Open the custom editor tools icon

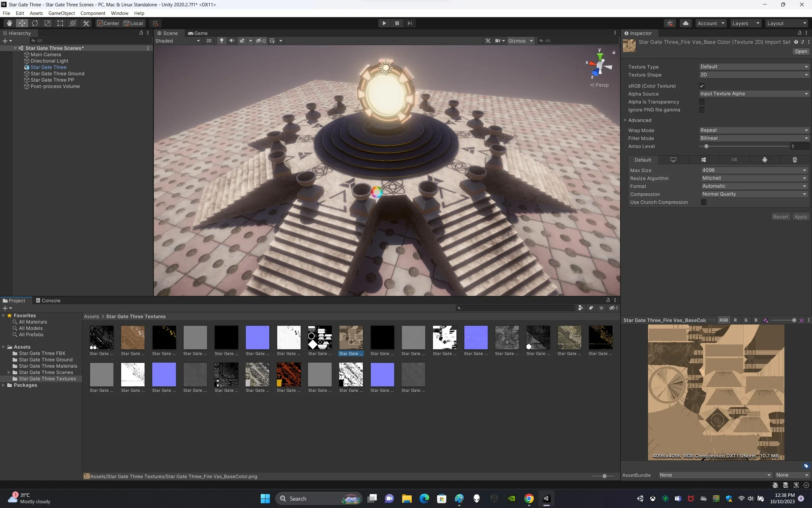pos(86,23)
